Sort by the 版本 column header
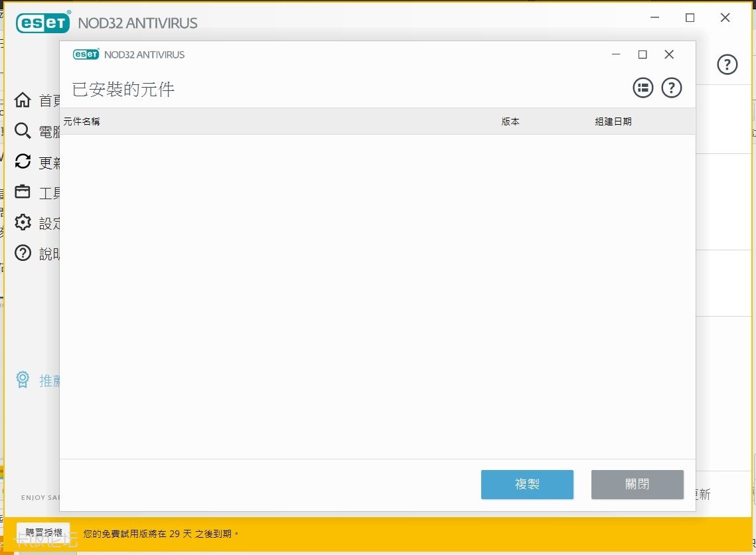Screen dimensions: 756x555 coord(510,121)
